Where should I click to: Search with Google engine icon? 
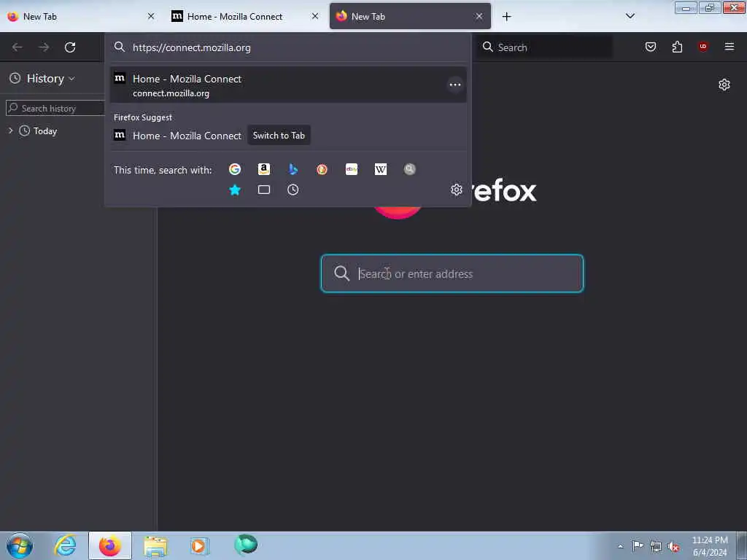coord(234,169)
